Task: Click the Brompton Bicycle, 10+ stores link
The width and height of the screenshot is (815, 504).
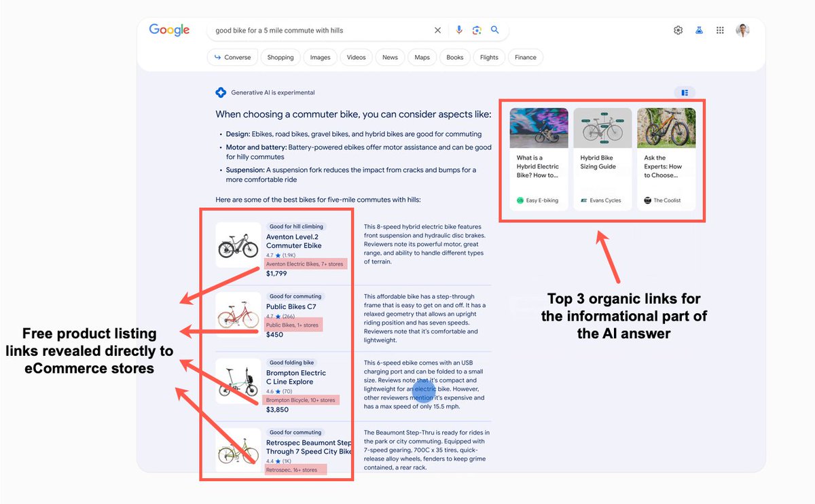Action: (301, 400)
